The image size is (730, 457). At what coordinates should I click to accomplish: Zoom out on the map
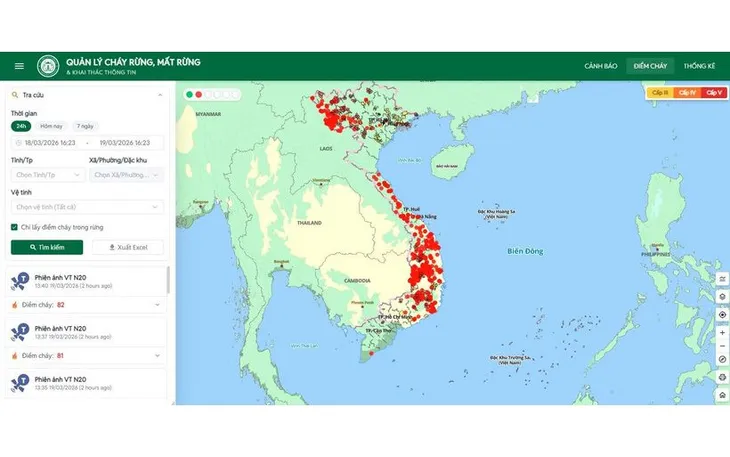(722, 346)
